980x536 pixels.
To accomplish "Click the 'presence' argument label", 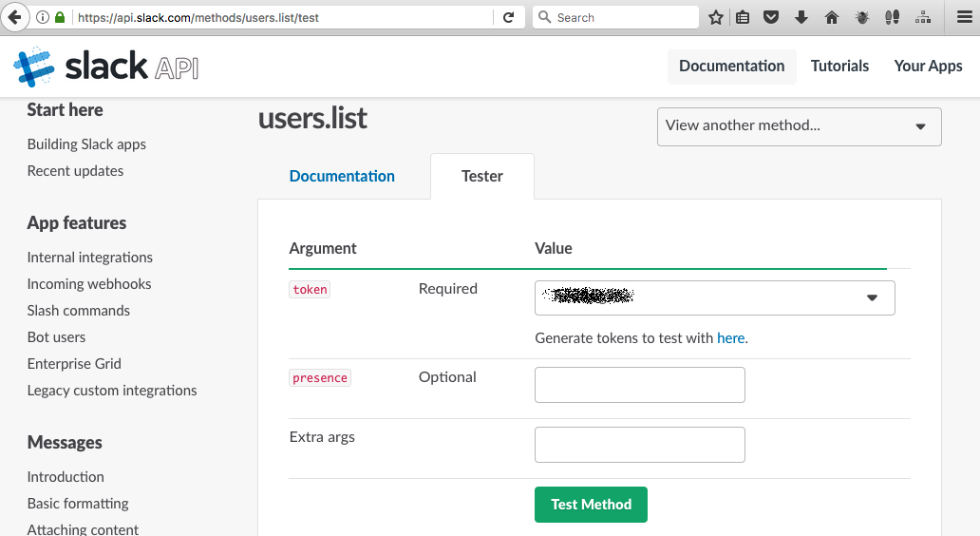I will pyautogui.click(x=319, y=377).
